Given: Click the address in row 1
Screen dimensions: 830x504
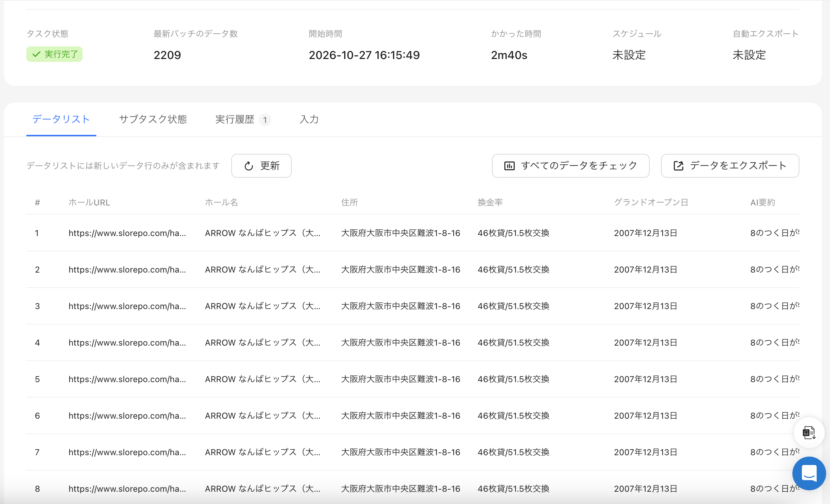Looking at the screenshot, I should click(x=401, y=233).
